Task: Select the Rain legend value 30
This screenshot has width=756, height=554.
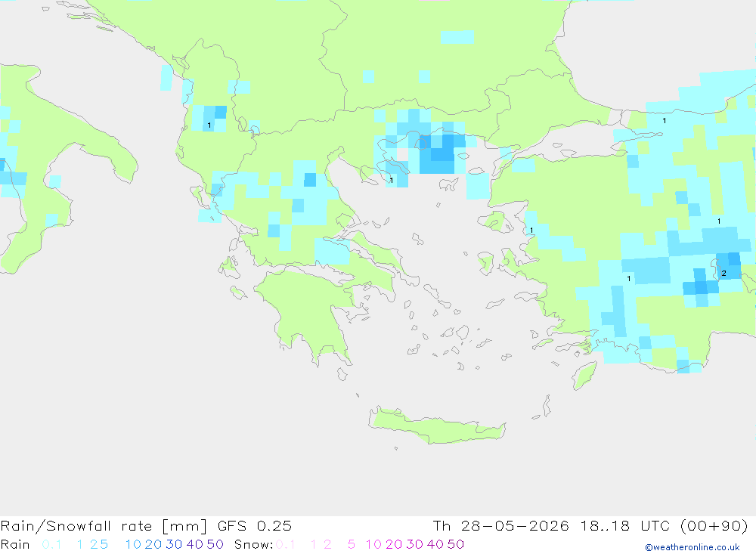Action: pyautogui.click(x=174, y=544)
